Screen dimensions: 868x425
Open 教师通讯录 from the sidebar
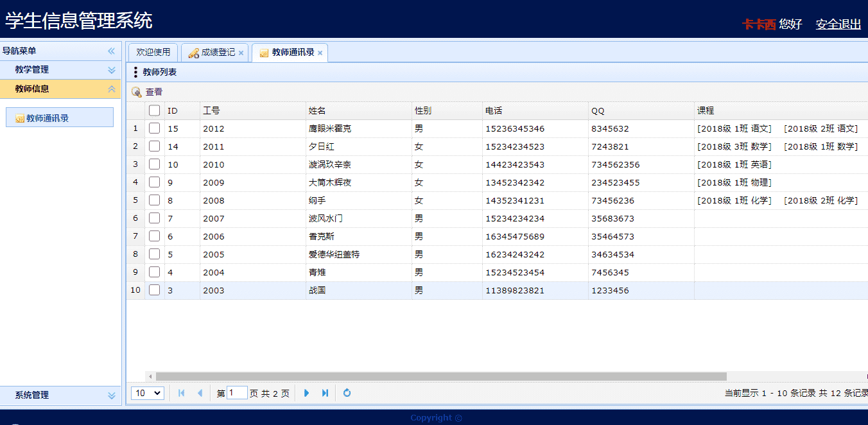tap(60, 117)
